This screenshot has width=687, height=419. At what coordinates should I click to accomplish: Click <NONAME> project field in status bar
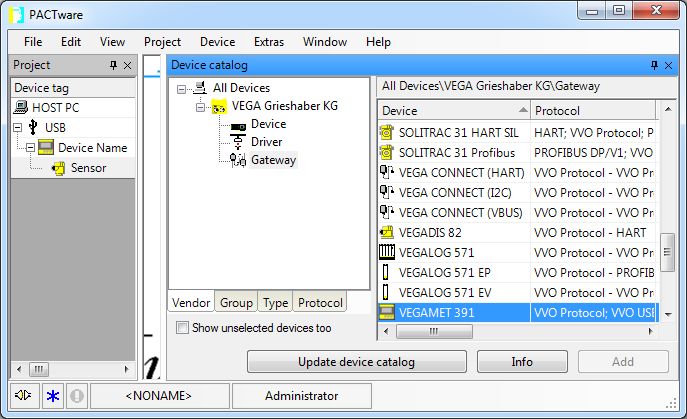coord(159,396)
